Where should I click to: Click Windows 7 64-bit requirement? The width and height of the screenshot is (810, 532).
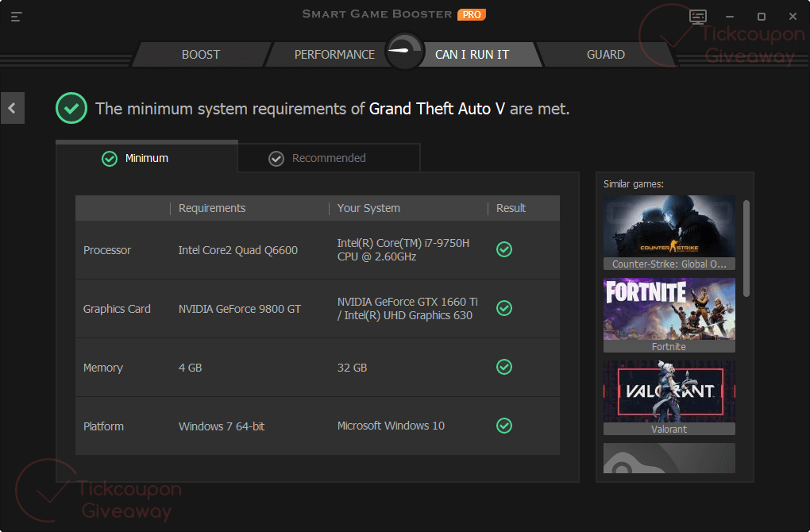click(221, 426)
